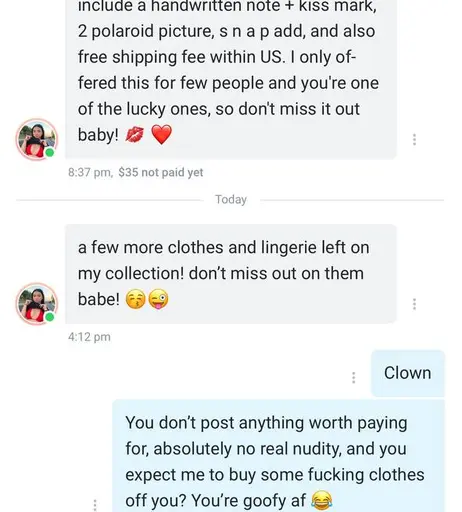This screenshot has width=462, height=512.
Task: Tap the 4:12 pm timestamp
Action: [89, 337]
